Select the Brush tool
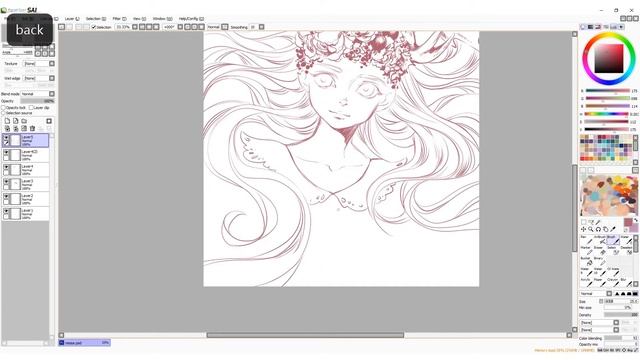Screen dimensions: 640x360 pyautogui.click(x=613, y=240)
